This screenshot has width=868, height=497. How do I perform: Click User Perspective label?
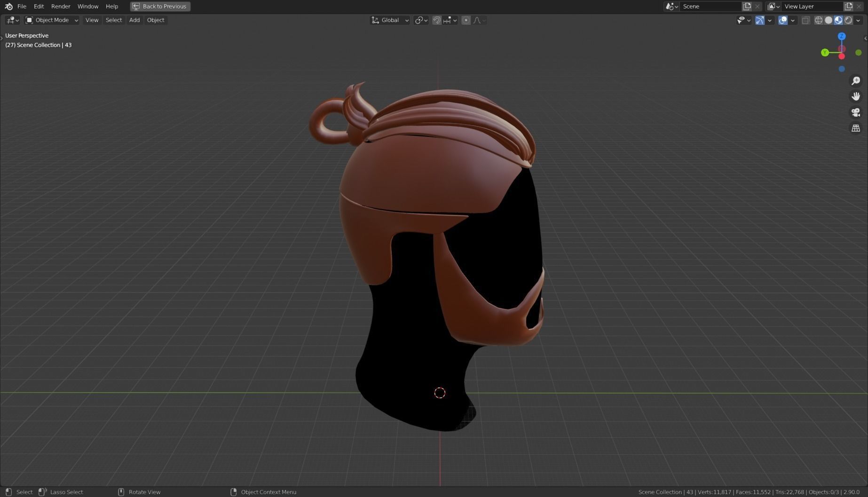[x=27, y=36]
